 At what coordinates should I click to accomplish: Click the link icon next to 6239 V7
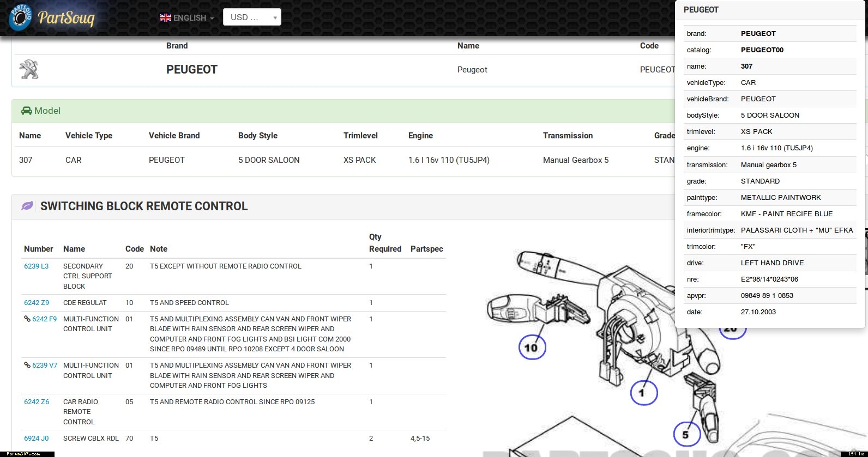tap(27, 365)
